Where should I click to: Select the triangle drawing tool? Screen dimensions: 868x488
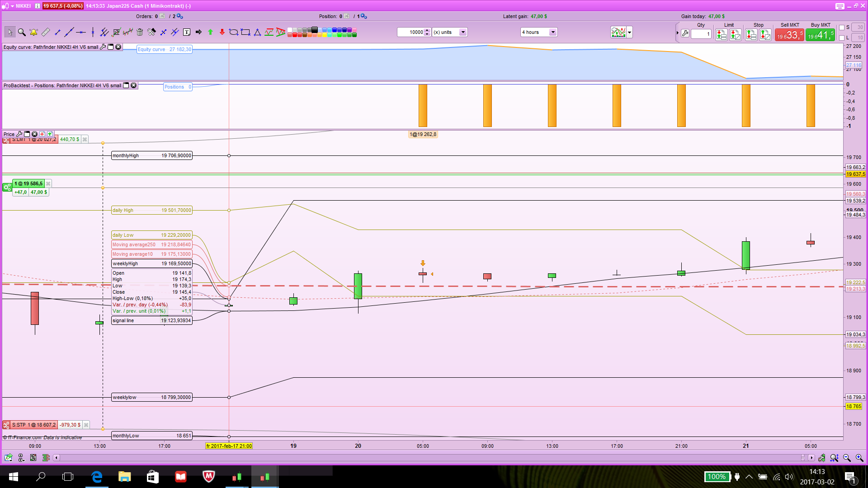(x=257, y=32)
